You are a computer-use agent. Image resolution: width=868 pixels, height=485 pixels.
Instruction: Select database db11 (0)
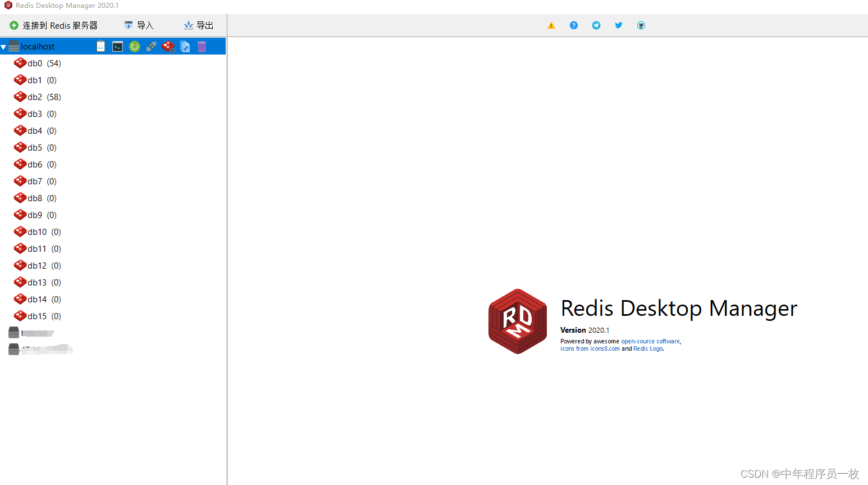[44, 249]
